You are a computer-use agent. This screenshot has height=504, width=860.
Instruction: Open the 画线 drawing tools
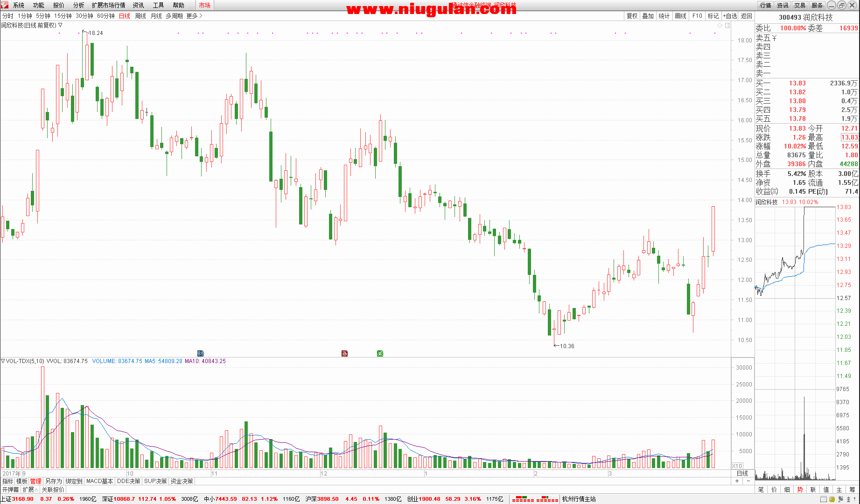pyautogui.click(x=681, y=16)
